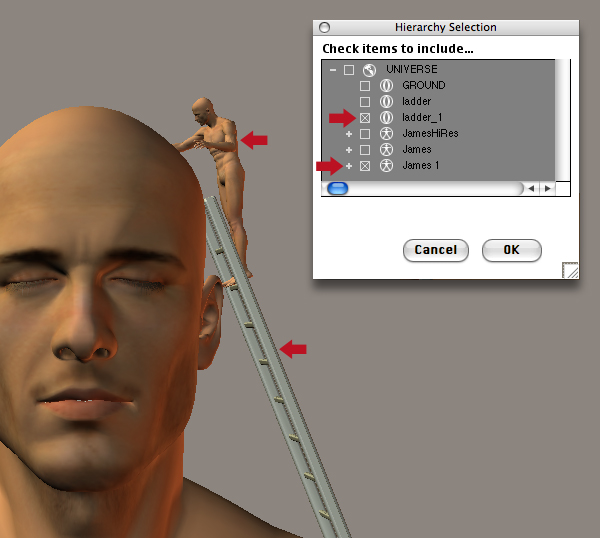Select the James 1 label
600x538 pixels.
coord(421,166)
